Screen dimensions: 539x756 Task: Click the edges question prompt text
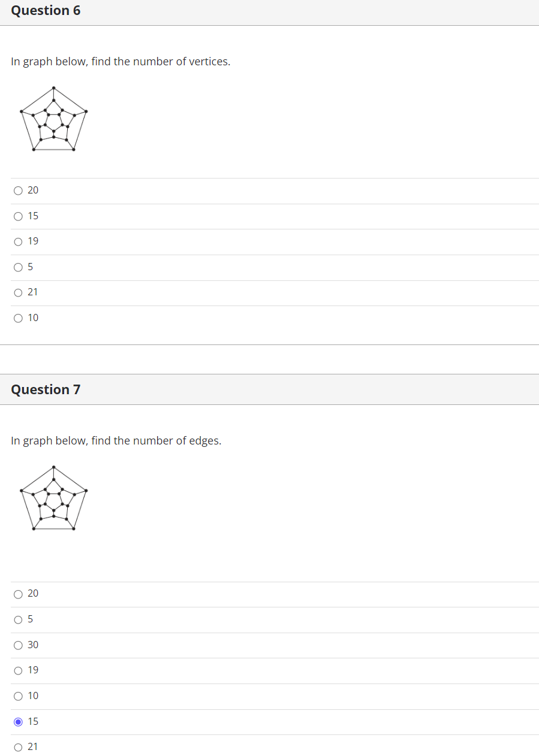click(x=116, y=440)
